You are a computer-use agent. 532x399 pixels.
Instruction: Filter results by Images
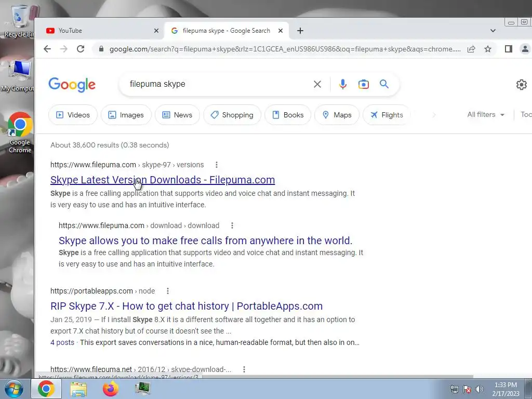click(x=126, y=115)
